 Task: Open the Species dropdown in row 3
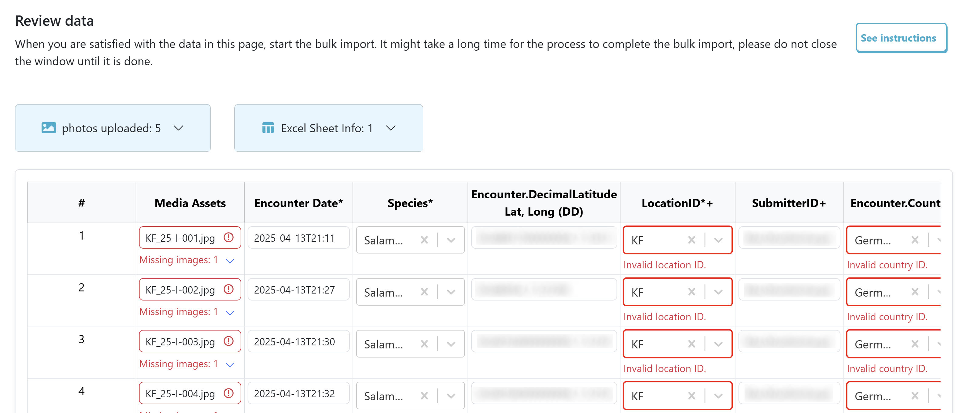click(x=451, y=344)
